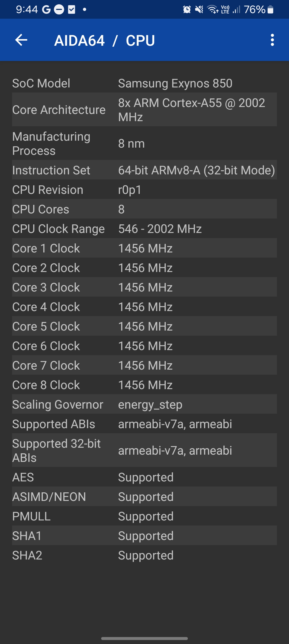Tap the battery icon showing 76%
The image size is (289, 644).
(270, 10)
